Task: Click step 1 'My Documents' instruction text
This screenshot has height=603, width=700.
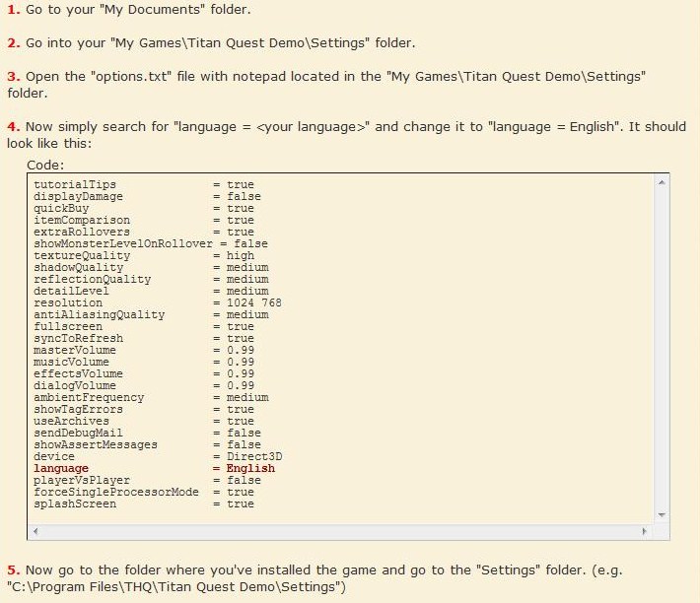Action: [x=138, y=10]
